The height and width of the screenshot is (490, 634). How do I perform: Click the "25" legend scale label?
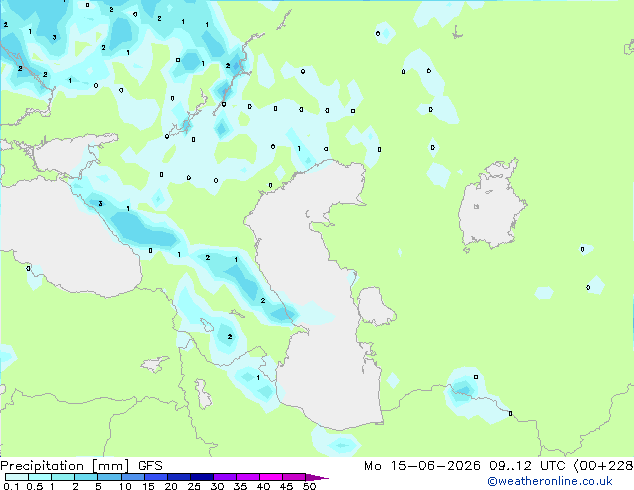[194, 486]
